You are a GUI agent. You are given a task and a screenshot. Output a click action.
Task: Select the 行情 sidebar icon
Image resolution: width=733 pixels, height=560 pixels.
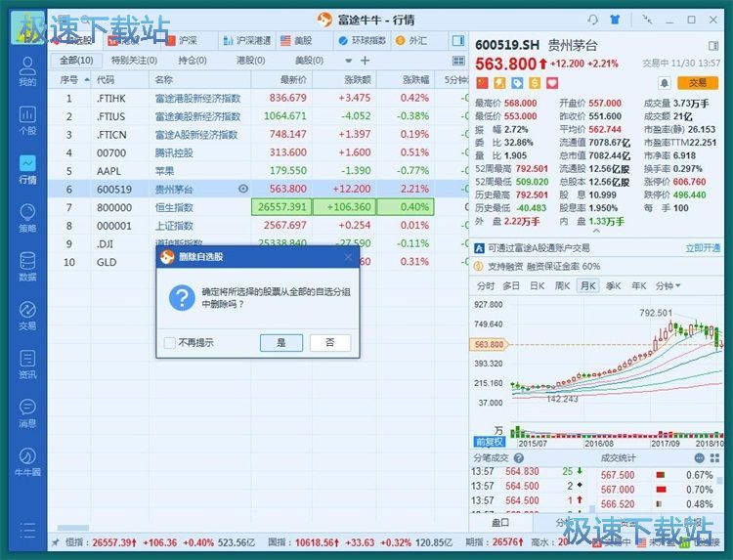[x=27, y=169]
